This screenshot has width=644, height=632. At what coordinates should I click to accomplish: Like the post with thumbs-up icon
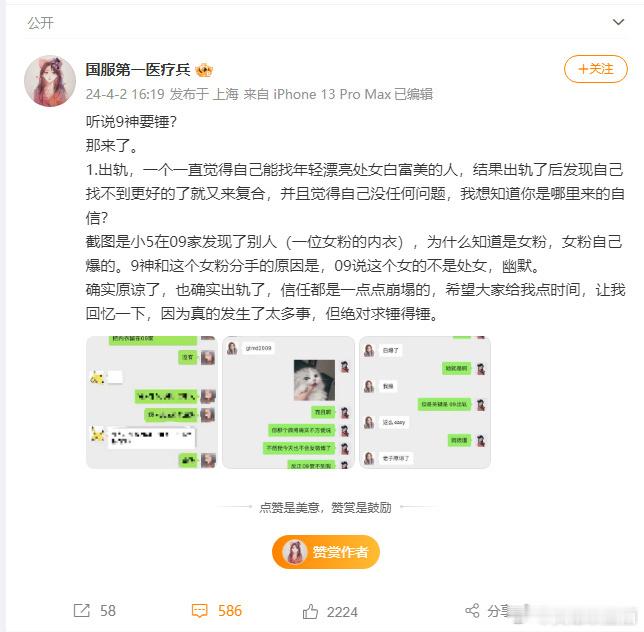coord(310,611)
